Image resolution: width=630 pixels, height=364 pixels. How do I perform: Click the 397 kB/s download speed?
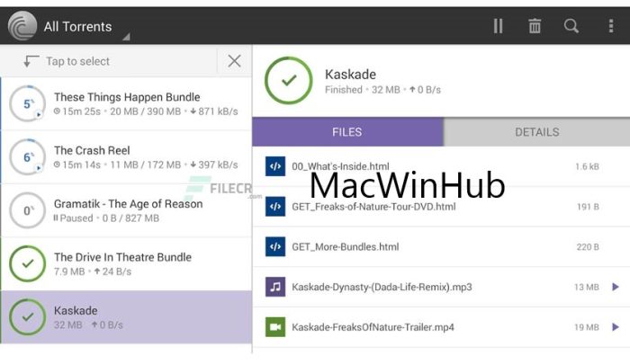click(214, 164)
